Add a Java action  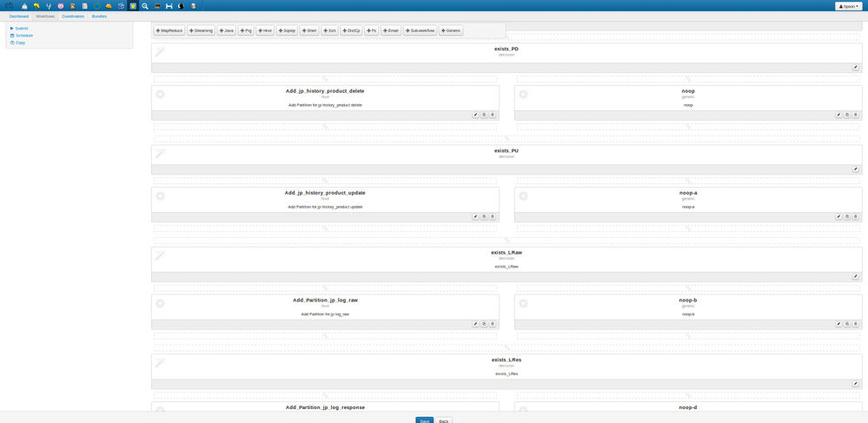click(227, 30)
